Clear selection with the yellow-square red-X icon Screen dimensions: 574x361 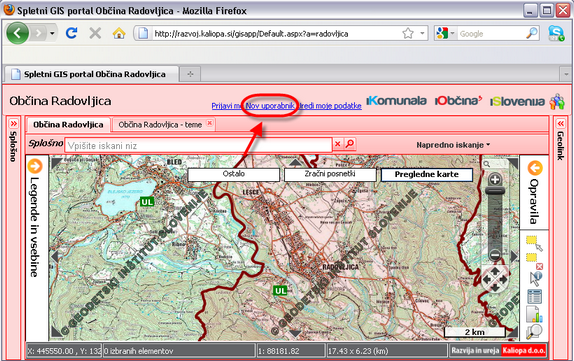(x=534, y=261)
